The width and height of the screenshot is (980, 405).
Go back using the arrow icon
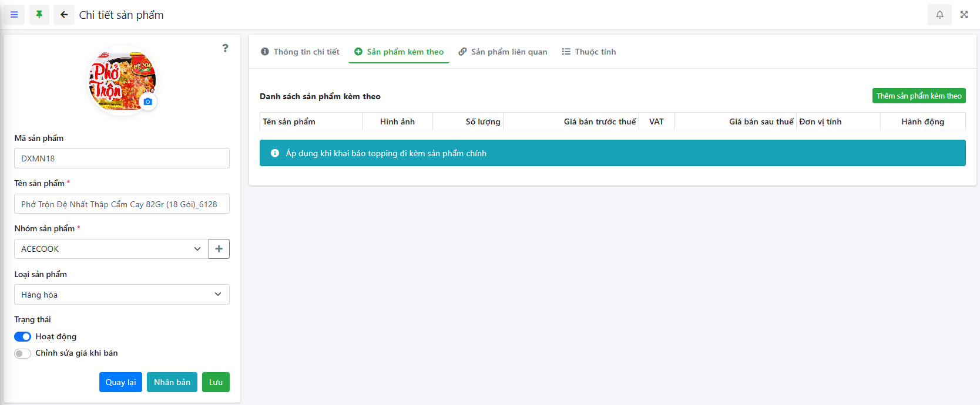[64, 15]
